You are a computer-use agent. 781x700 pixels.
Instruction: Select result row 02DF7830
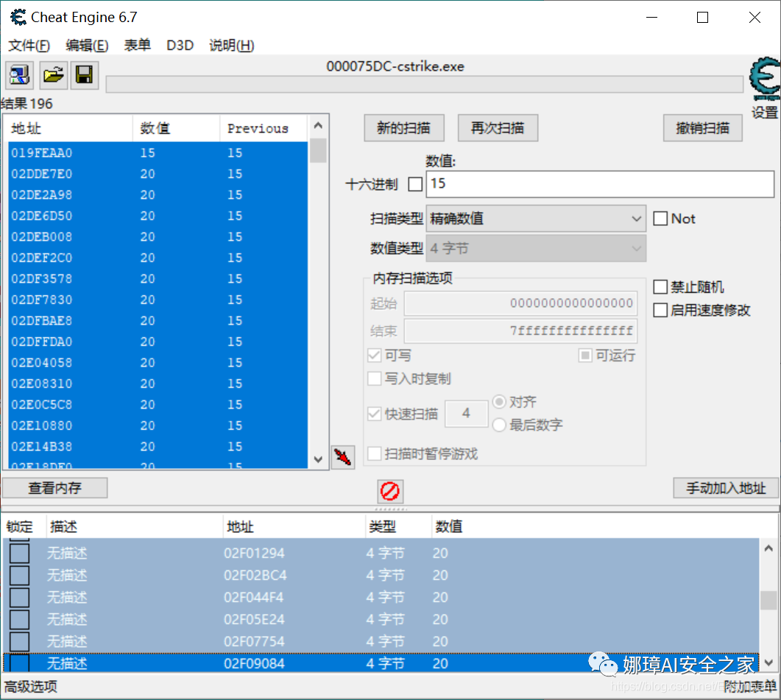158,300
